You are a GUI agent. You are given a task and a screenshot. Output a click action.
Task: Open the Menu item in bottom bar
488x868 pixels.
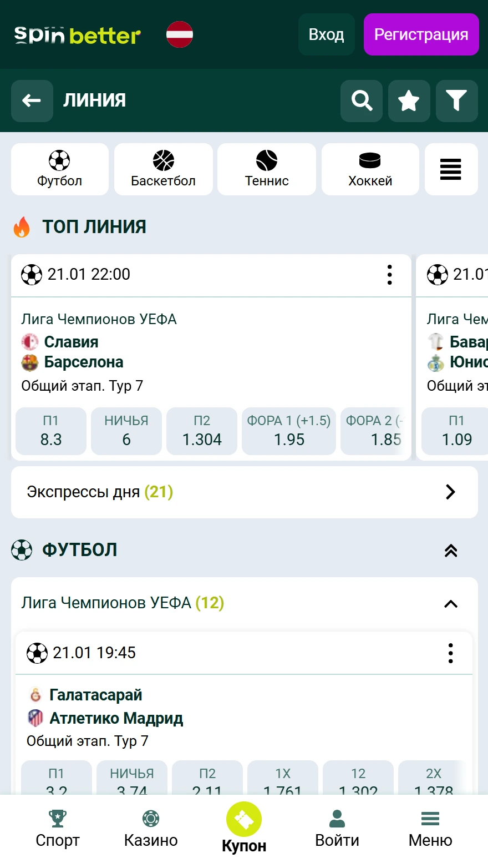click(x=430, y=827)
